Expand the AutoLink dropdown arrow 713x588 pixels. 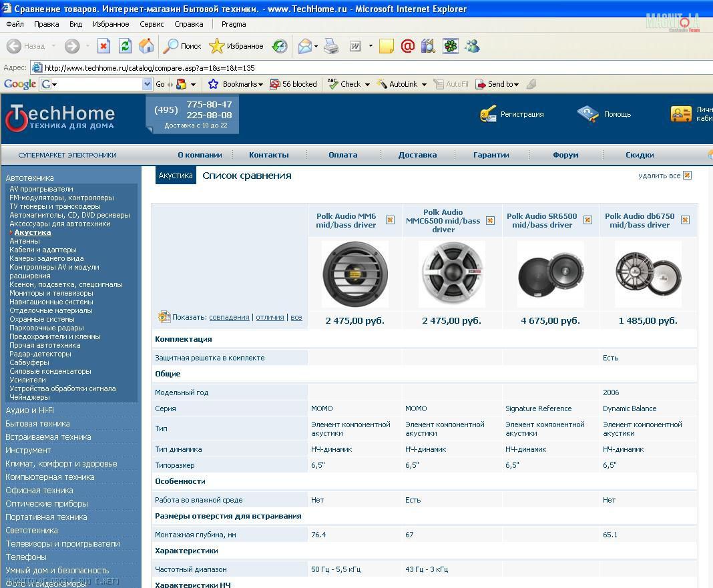pos(424,85)
